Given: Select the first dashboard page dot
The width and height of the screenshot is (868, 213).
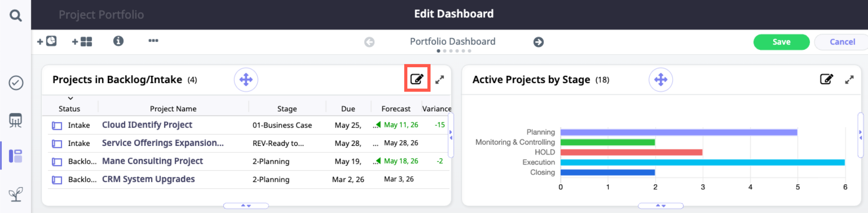Looking at the screenshot, I should (438, 51).
